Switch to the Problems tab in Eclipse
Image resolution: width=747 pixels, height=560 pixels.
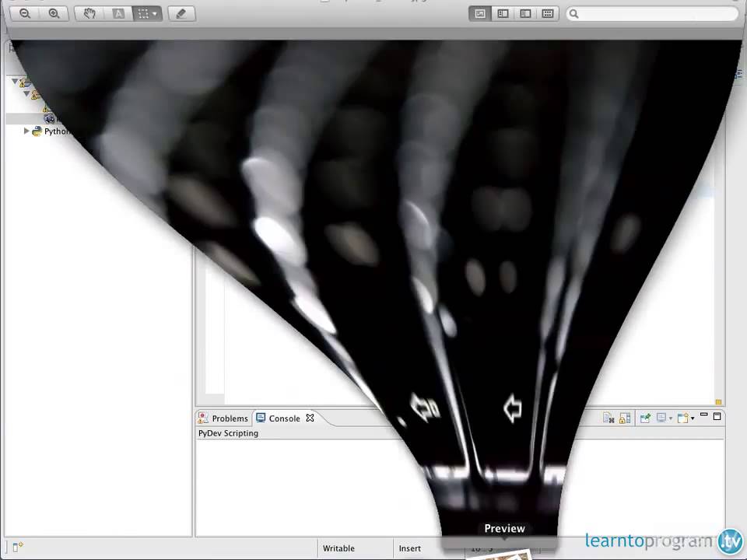tap(223, 418)
